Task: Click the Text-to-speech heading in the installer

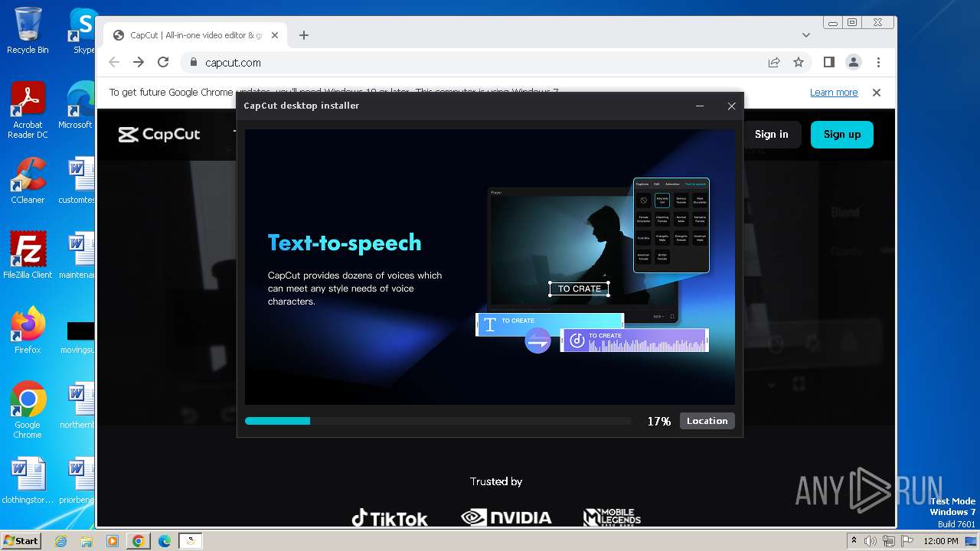Action: [x=345, y=243]
